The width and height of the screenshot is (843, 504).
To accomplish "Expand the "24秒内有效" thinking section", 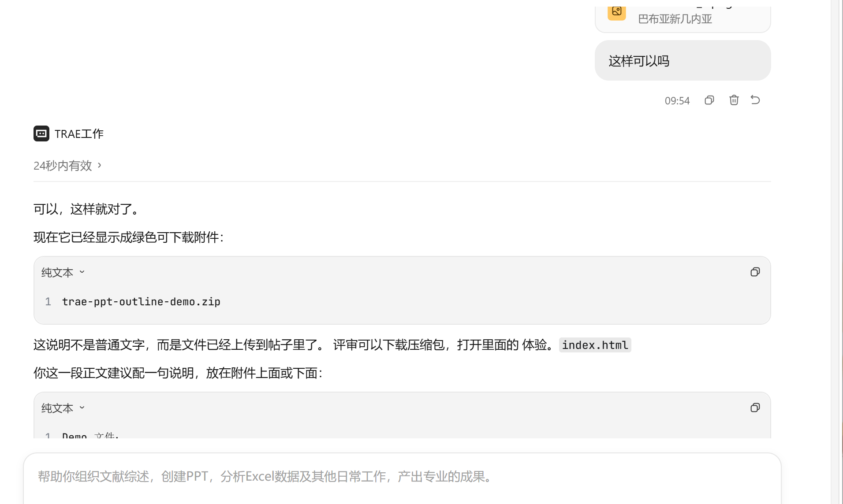I will point(67,166).
